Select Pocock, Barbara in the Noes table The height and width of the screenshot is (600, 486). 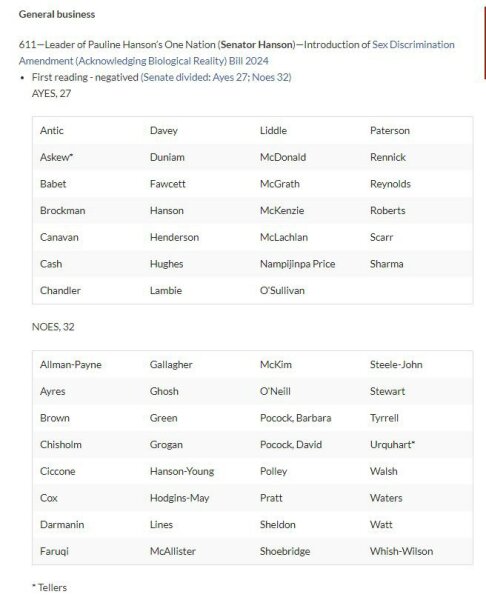(295, 418)
